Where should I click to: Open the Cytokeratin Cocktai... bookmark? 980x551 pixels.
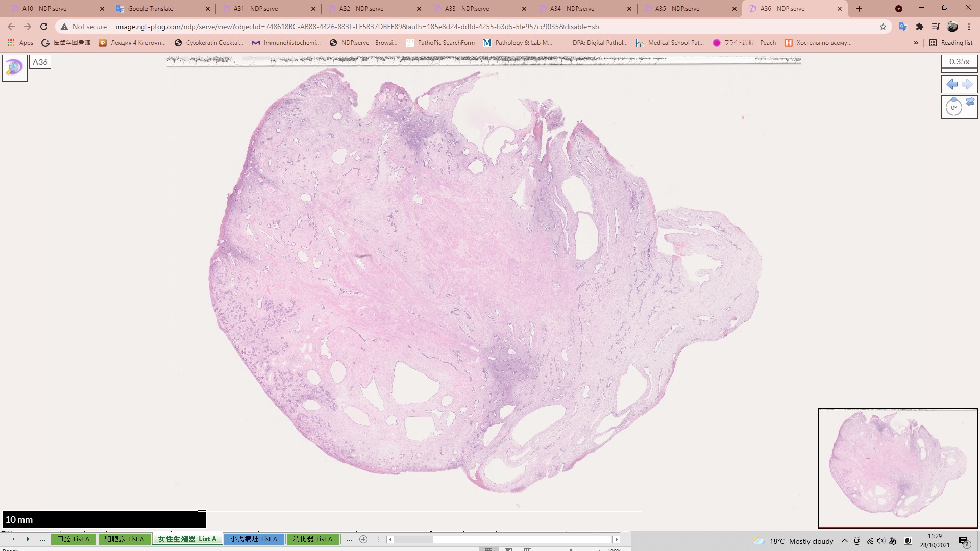click(209, 43)
